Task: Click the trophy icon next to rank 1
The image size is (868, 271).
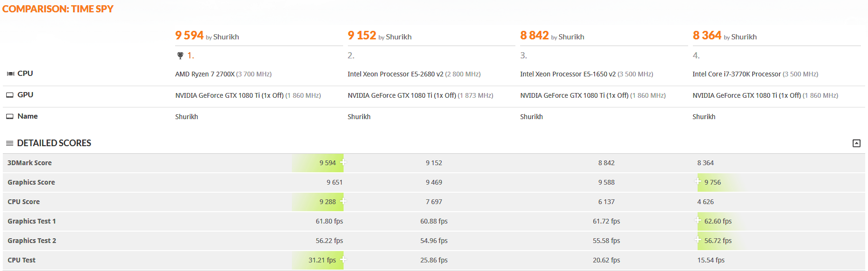Action: pos(180,56)
